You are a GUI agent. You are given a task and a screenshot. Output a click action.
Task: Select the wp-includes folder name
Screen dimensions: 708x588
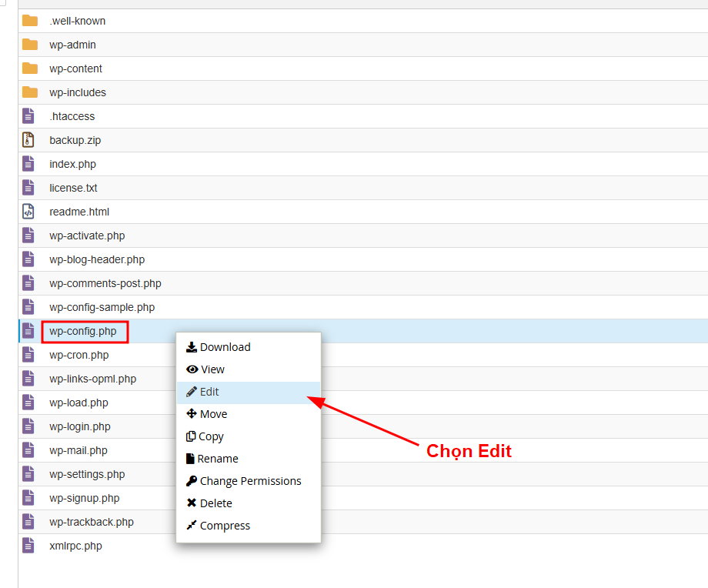coord(78,92)
